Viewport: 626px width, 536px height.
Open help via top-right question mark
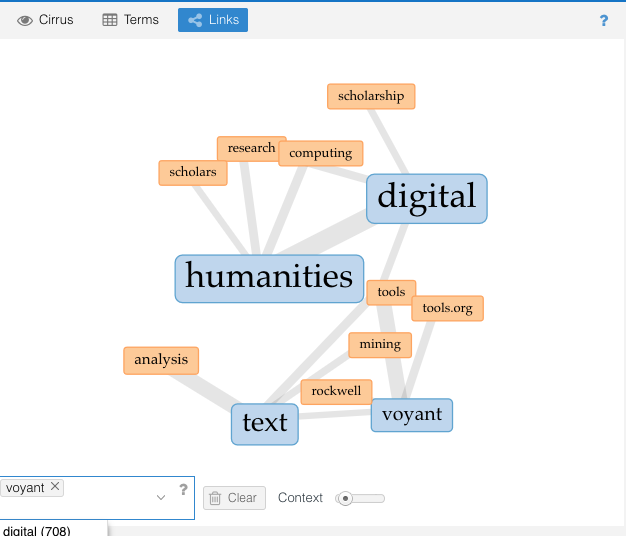604,20
